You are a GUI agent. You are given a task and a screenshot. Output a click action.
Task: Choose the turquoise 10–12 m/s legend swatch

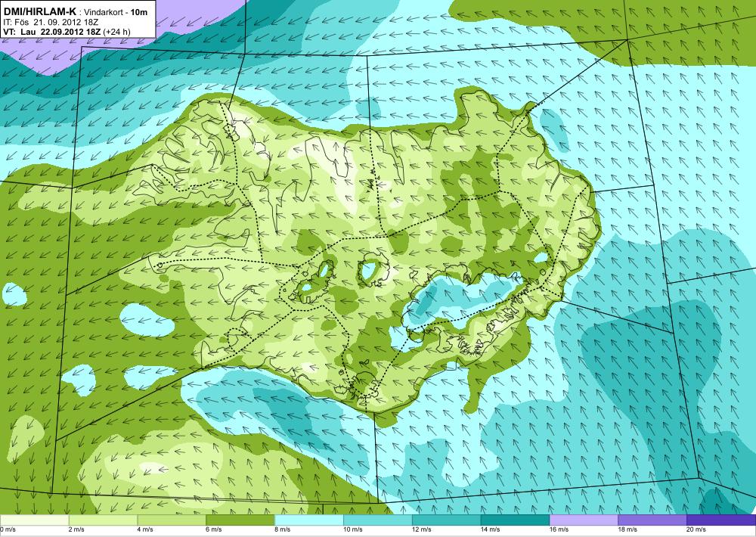[377, 520]
